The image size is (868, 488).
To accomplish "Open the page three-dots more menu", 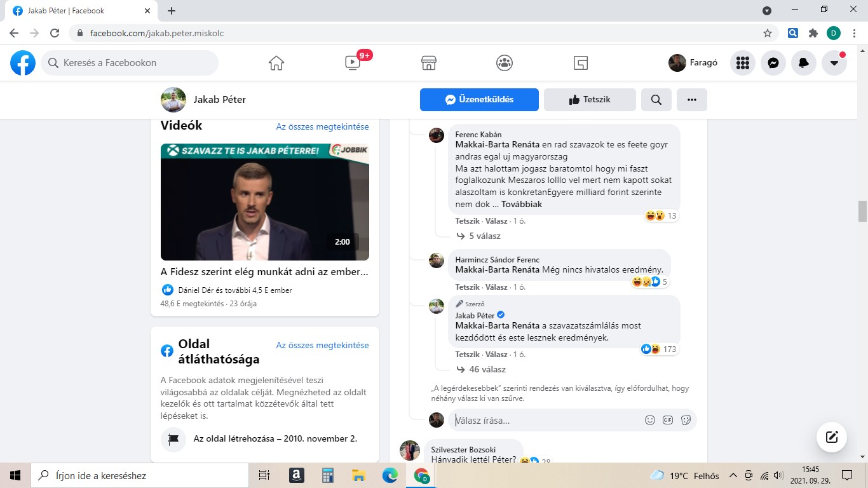I will 692,100.
